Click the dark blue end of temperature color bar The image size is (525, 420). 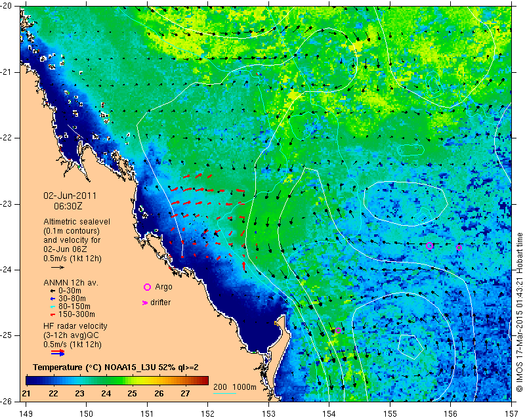29,381
